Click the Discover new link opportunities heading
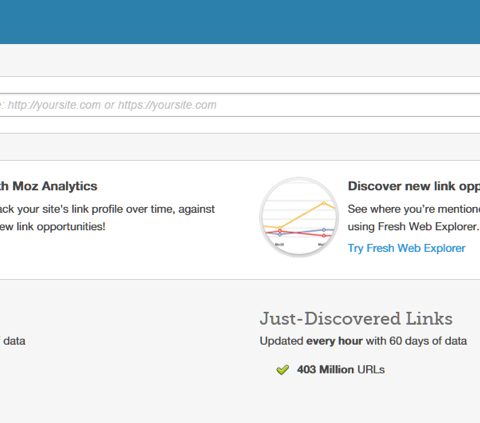 [x=414, y=186]
